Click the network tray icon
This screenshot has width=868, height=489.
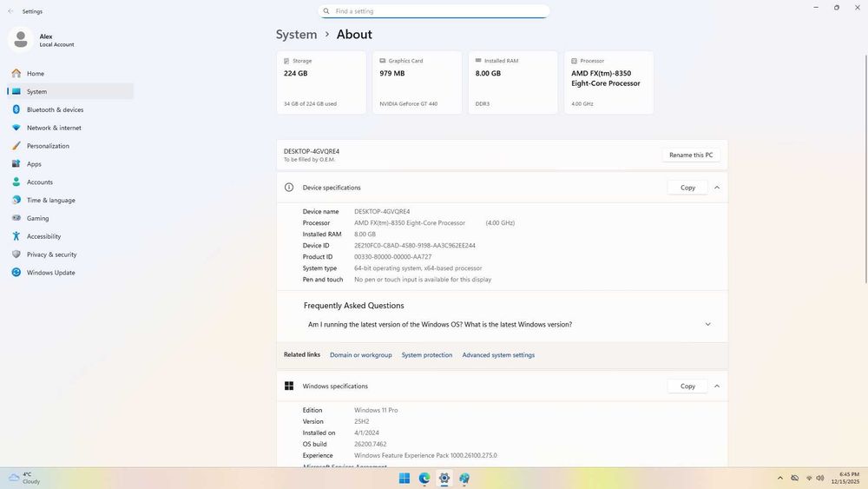tap(809, 478)
